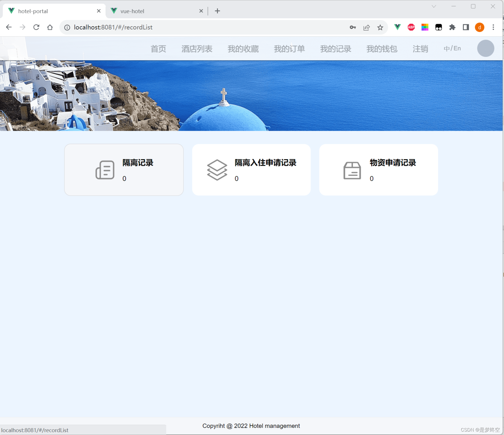Image resolution: width=504 pixels, height=435 pixels.
Task: Click the browser forward arrow
Action: [23, 27]
